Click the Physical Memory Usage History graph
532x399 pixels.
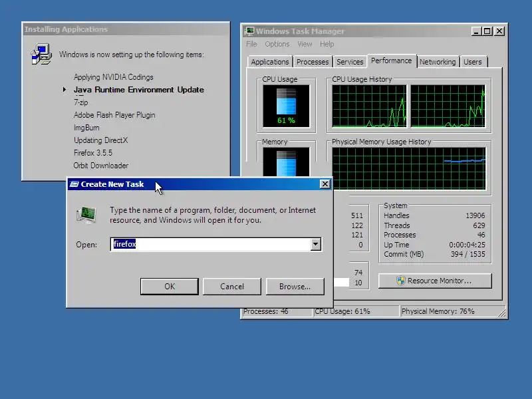coord(409,169)
